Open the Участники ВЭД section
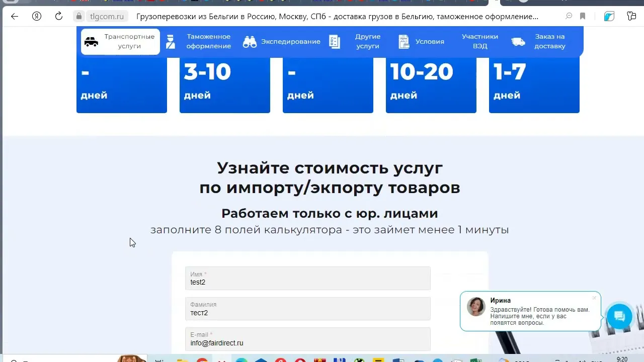Image resolution: width=644 pixels, height=362 pixels. click(480, 41)
